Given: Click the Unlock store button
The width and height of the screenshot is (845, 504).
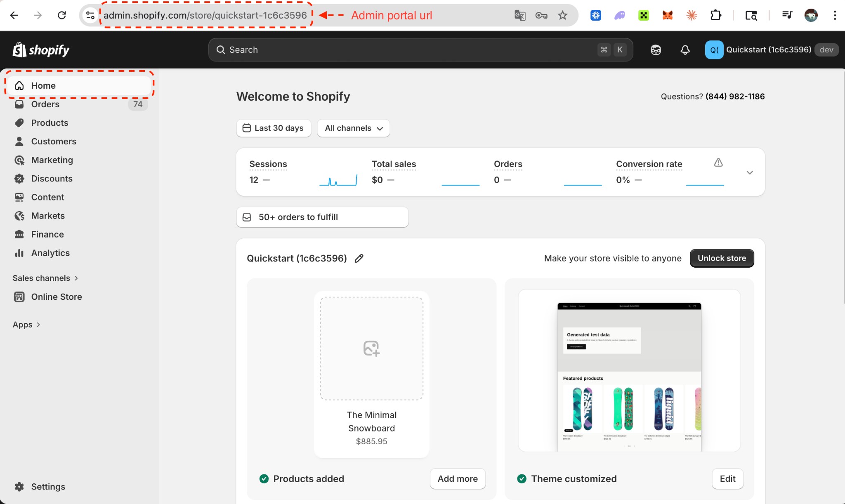Looking at the screenshot, I should click(722, 258).
